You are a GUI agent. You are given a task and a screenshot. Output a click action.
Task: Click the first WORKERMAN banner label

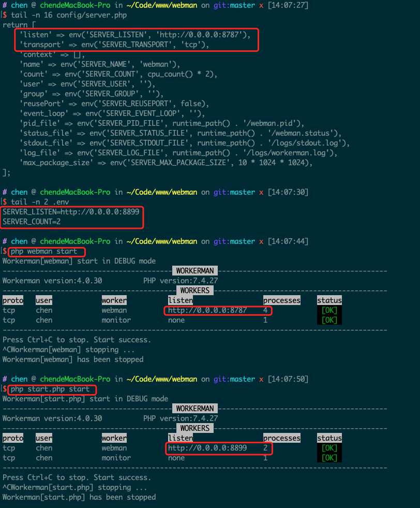[195, 271]
